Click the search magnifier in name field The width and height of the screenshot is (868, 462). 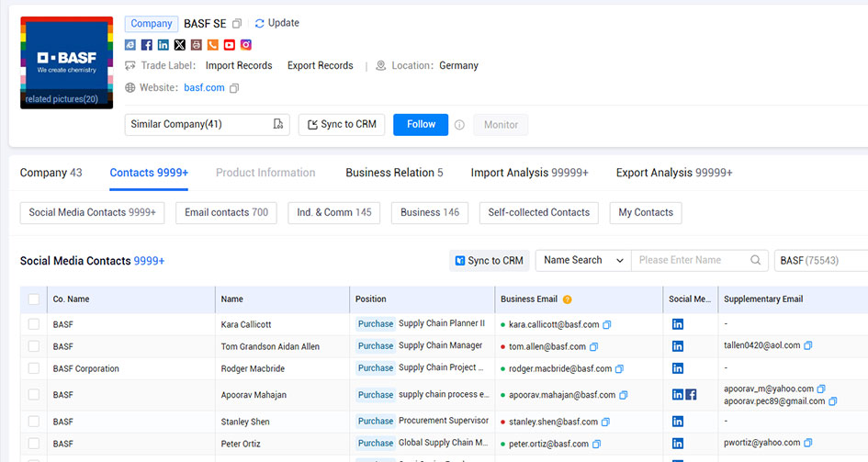755,260
